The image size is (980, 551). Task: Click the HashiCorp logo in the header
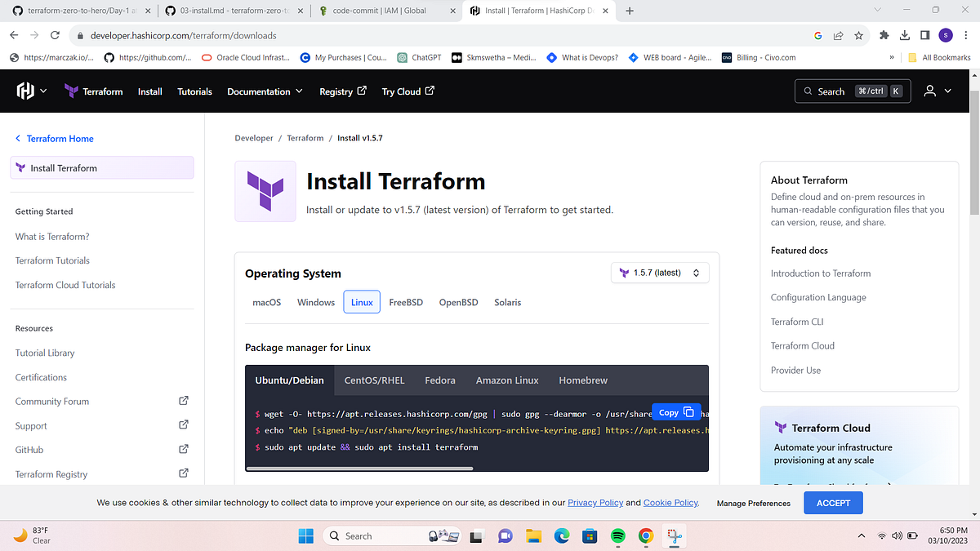click(25, 91)
